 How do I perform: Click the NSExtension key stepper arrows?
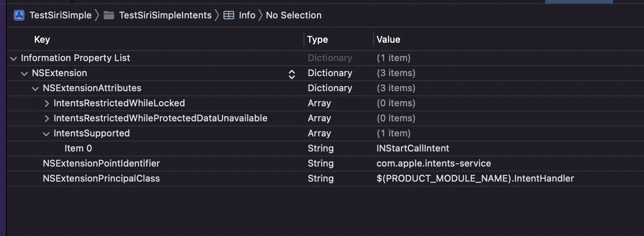[292, 74]
